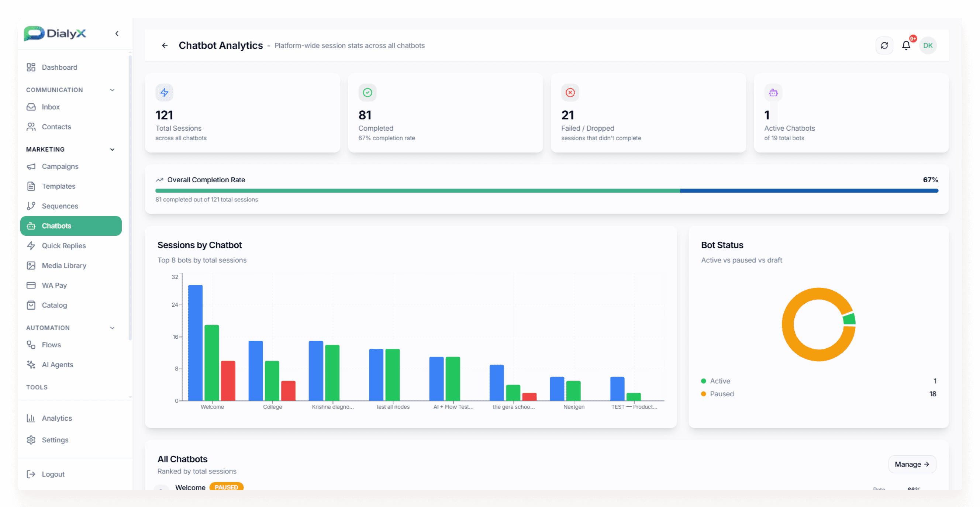Click the PAUSED badge beside Welcome
Screen dimensions: 980x507
click(226, 487)
